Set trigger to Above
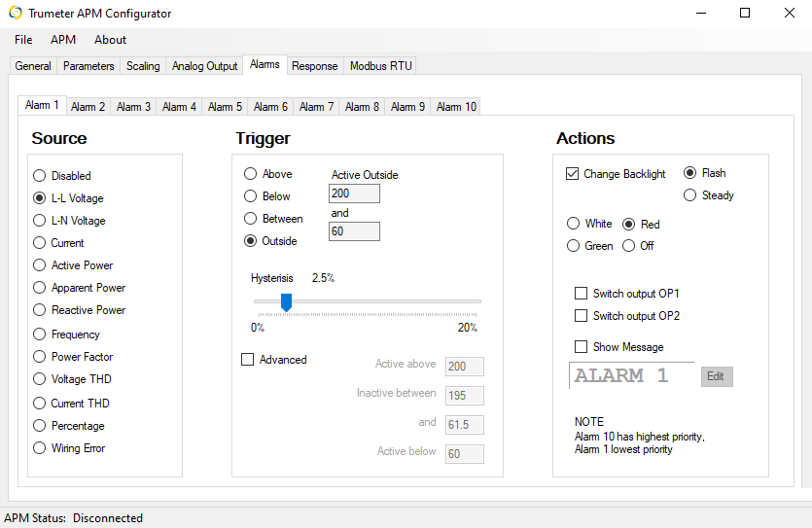 coord(268,174)
